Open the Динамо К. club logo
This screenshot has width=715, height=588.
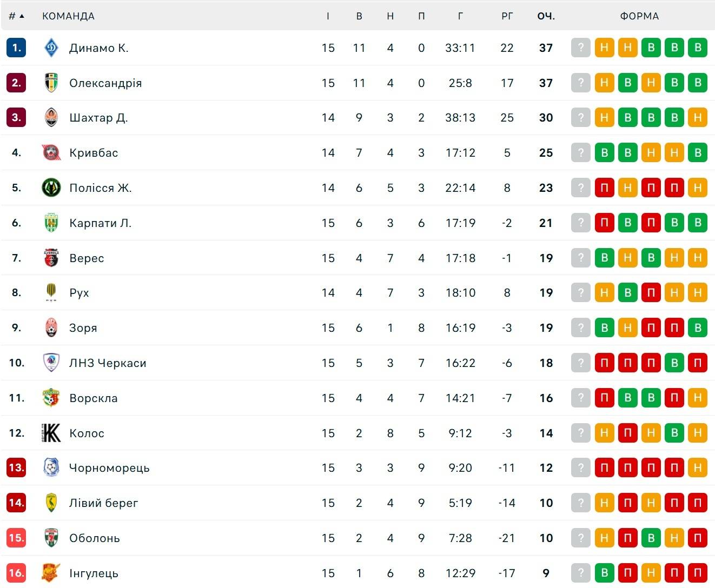point(51,48)
